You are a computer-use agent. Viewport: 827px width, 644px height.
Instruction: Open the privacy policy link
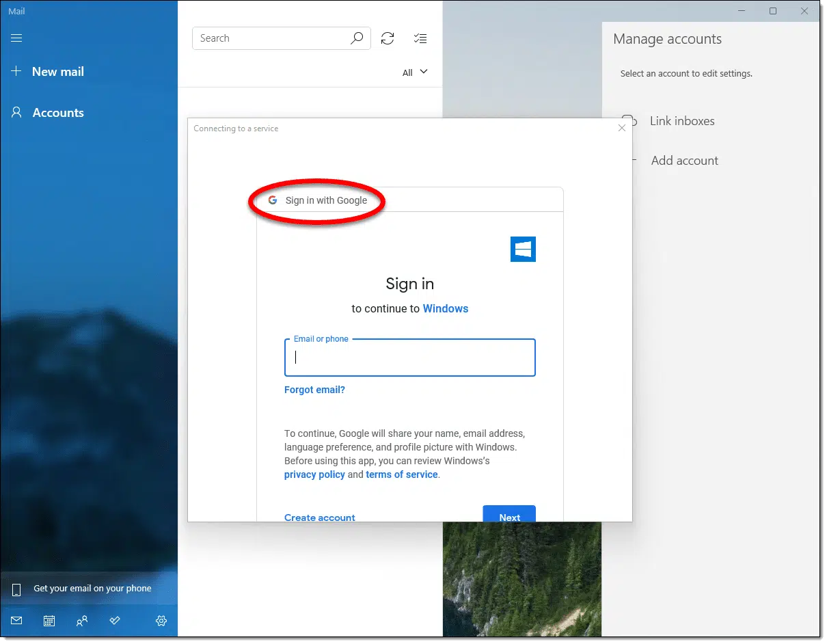point(314,474)
